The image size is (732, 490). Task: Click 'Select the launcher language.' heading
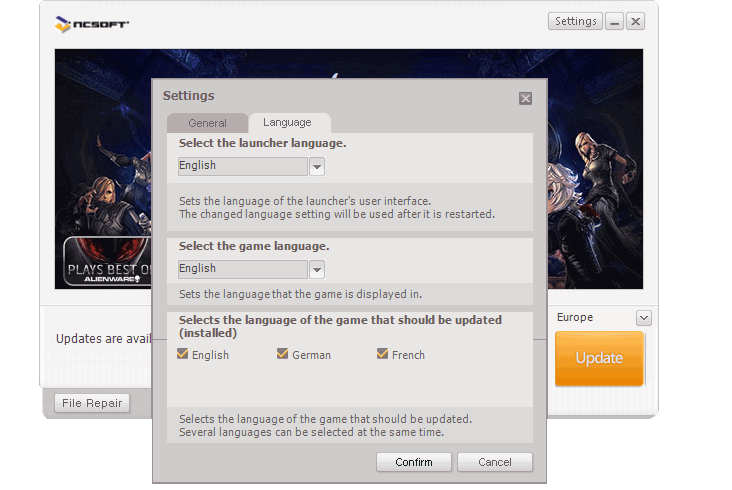[262, 143]
